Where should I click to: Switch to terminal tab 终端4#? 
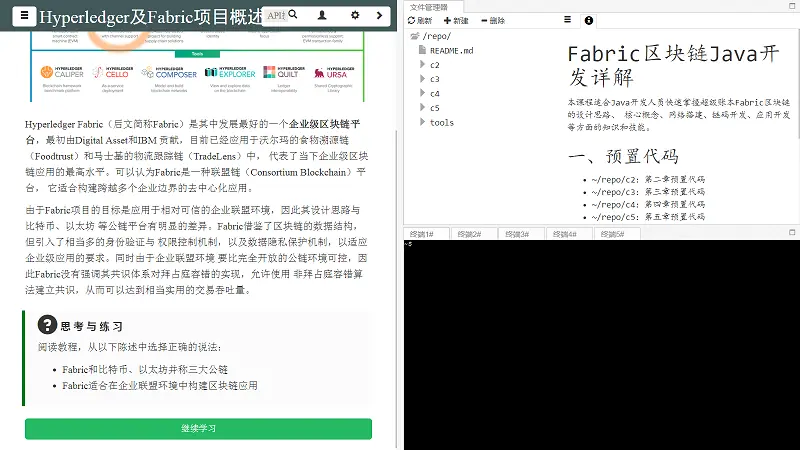click(x=565, y=234)
